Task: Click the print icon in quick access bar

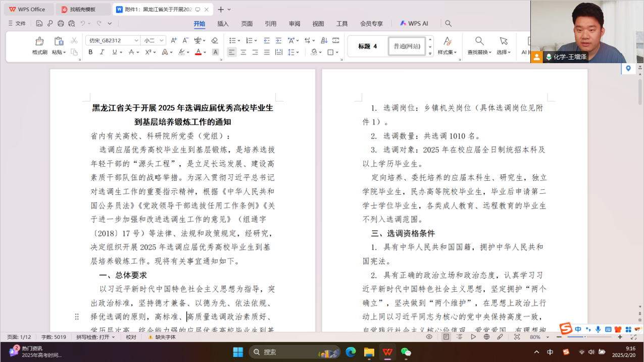Action: coord(61,23)
